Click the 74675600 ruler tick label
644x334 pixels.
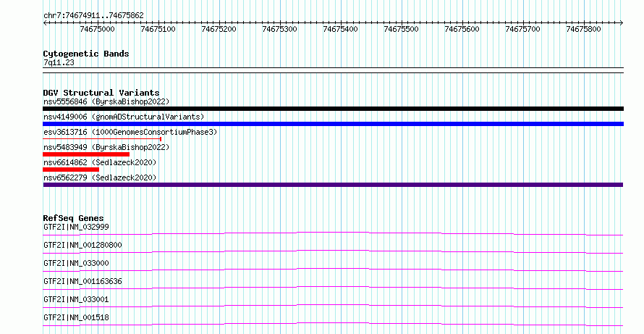(x=462, y=29)
